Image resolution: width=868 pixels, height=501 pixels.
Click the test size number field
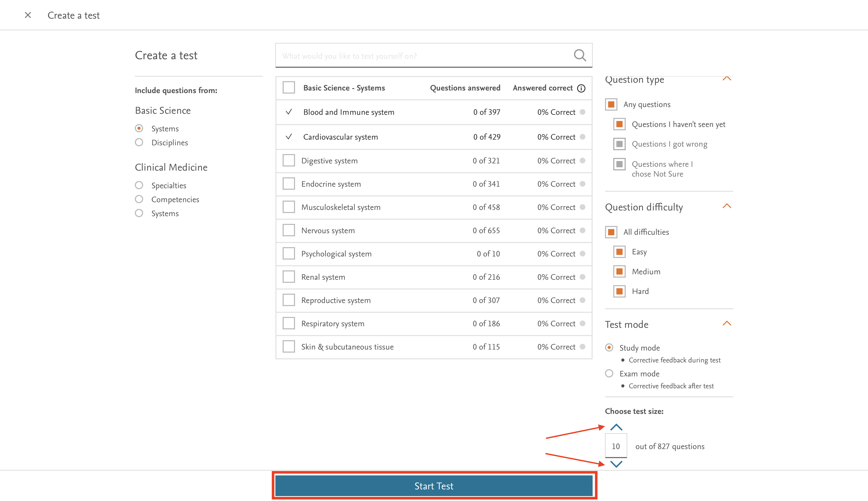(x=616, y=446)
